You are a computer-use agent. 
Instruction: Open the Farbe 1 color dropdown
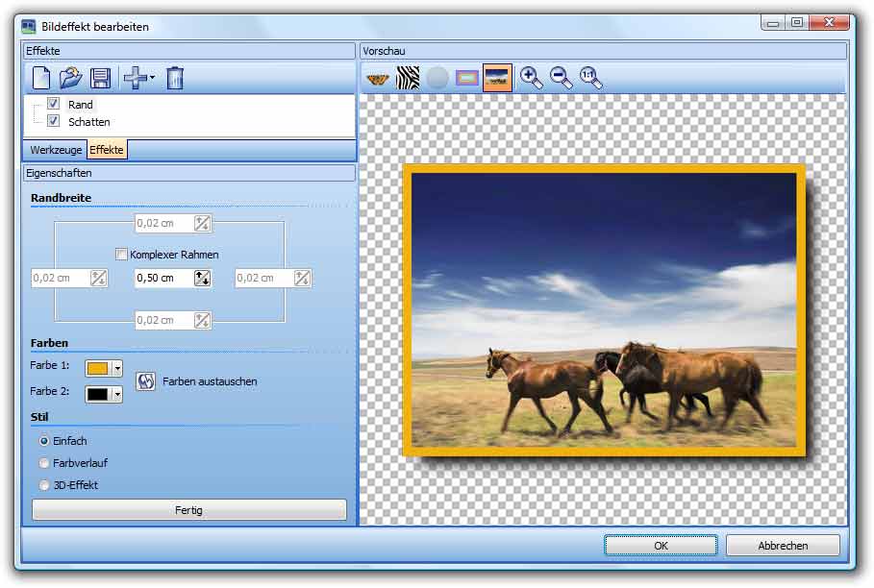117,368
